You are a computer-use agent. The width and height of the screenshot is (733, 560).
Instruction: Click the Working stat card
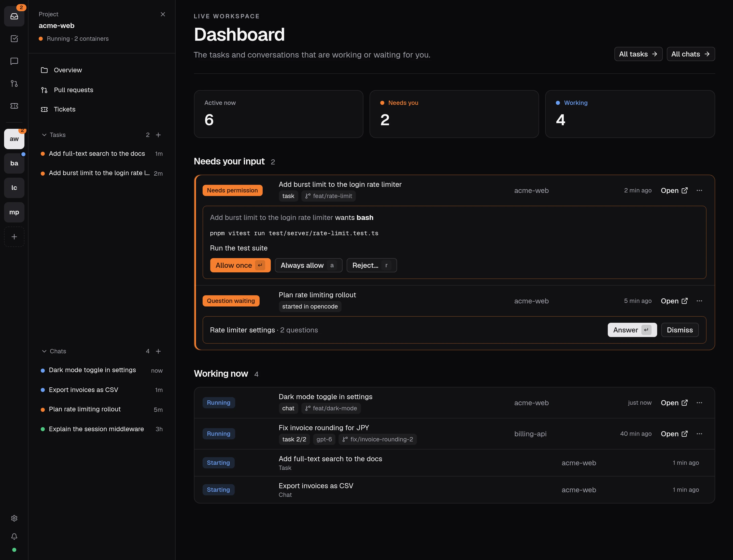[x=630, y=114]
